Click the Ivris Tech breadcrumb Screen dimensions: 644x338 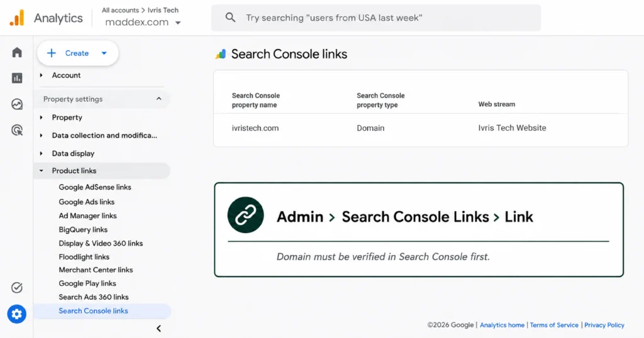pos(163,10)
